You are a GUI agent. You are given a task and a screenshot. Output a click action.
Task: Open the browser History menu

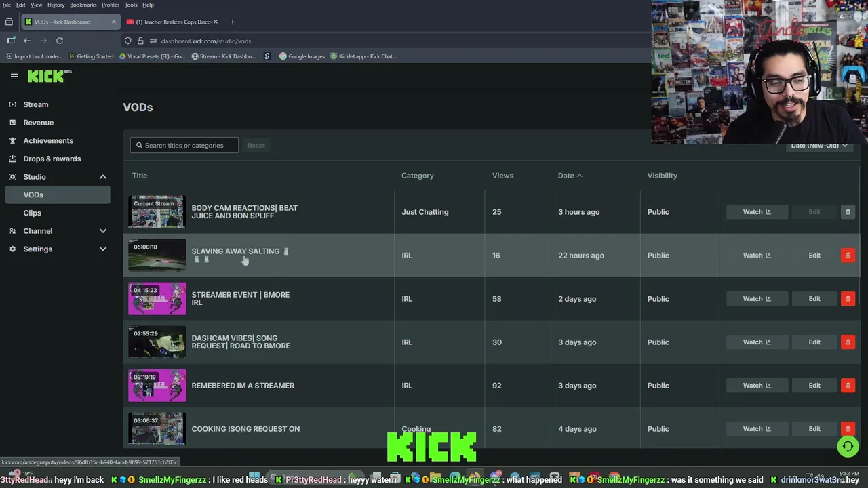(x=56, y=5)
